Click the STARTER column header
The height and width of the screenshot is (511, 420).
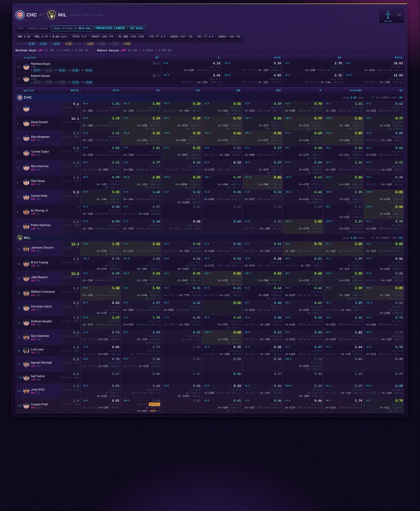click(x=30, y=57)
